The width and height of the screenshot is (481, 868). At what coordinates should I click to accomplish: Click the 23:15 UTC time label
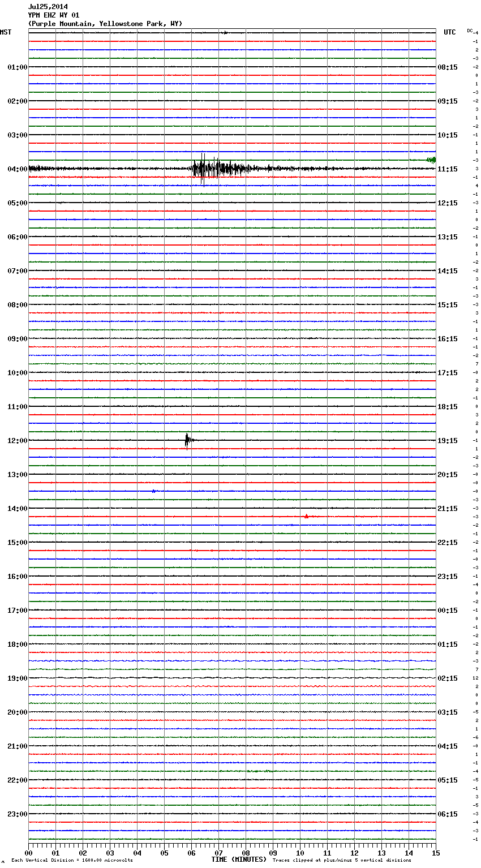coord(448,577)
